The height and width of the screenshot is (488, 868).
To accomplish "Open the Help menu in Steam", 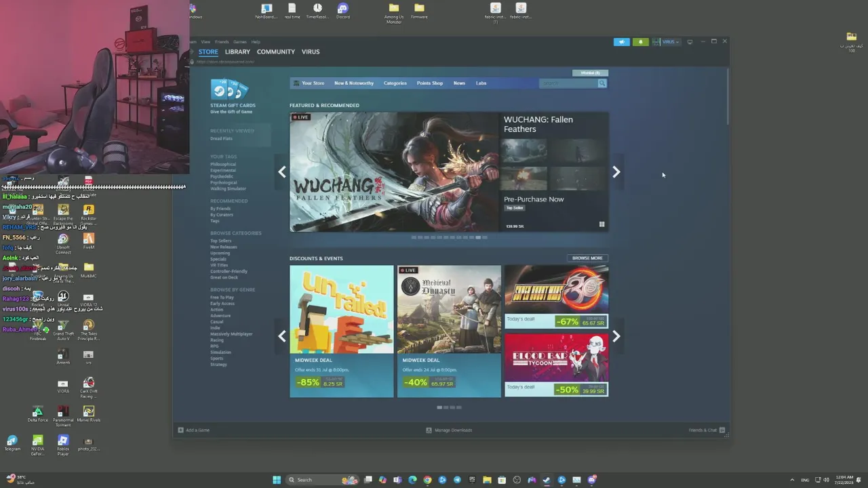I will tap(256, 42).
